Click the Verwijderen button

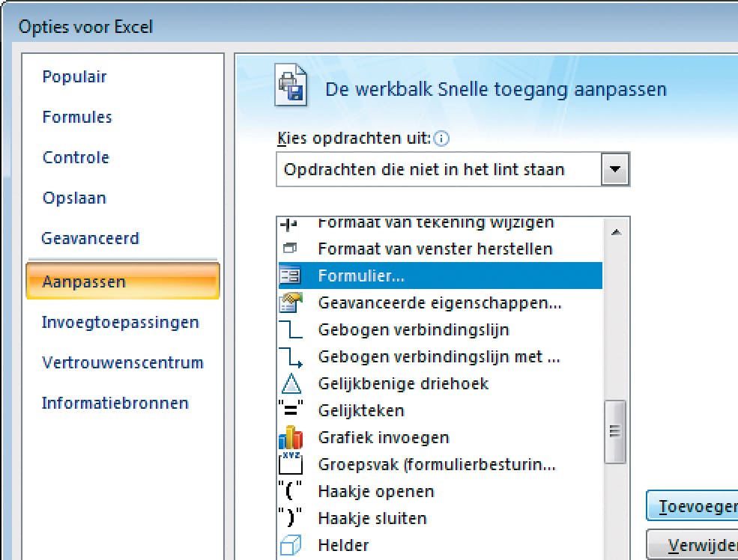693,544
